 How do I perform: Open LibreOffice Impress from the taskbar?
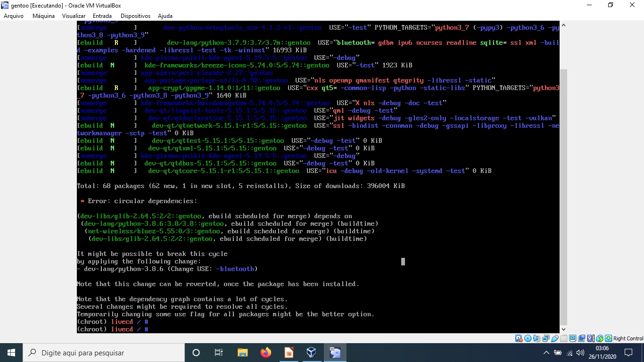tap(289, 353)
